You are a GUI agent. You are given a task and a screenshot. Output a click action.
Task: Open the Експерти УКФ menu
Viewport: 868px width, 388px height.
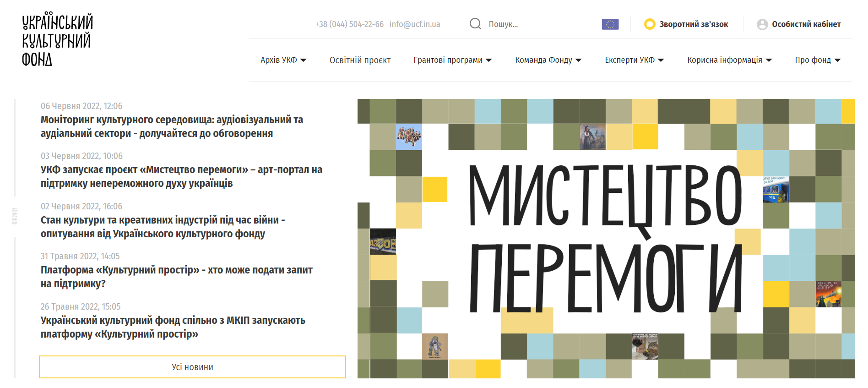point(634,60)
